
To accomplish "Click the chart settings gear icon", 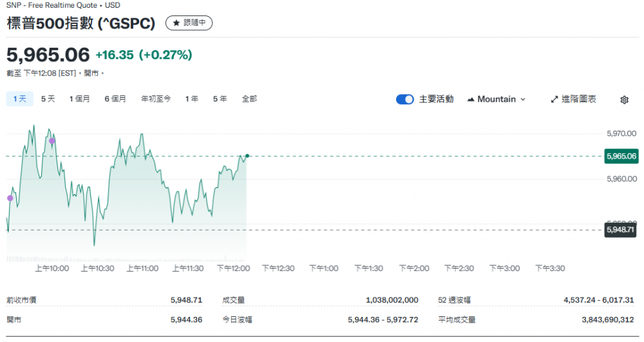I will (x=624, y=100).
